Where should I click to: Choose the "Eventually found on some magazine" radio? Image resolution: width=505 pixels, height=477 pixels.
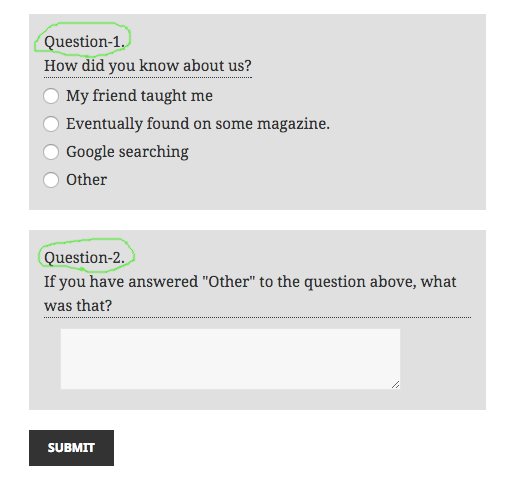click(x=51, y=124)
